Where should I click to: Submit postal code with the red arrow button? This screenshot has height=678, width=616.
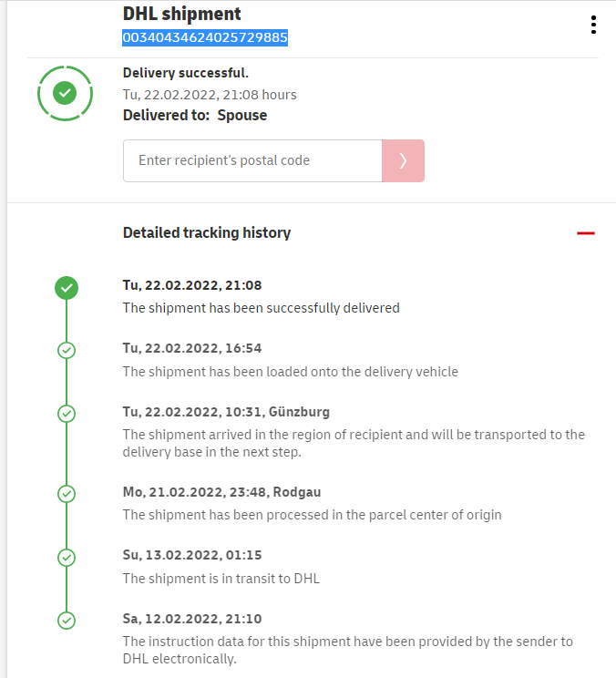click(403, 160)
